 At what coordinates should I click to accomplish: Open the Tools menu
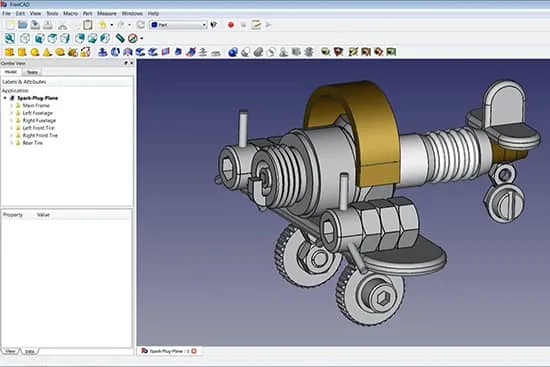pos(52,13)
